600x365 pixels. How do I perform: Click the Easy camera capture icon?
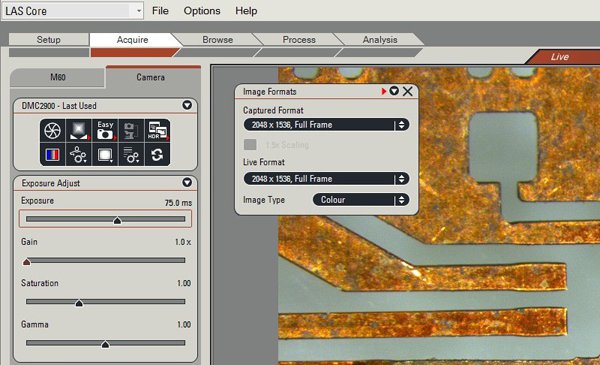(x=105, y=130)
